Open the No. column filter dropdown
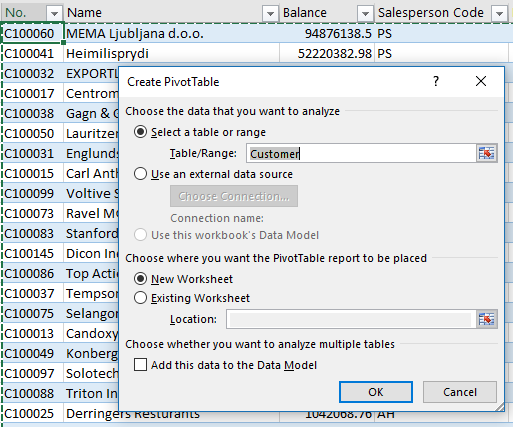This screenshot has height=427, width=513. coord(54,13)
